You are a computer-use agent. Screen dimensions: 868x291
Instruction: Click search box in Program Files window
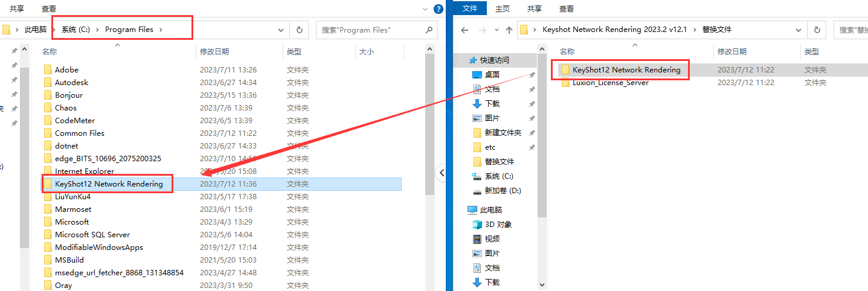coord(378,30)
